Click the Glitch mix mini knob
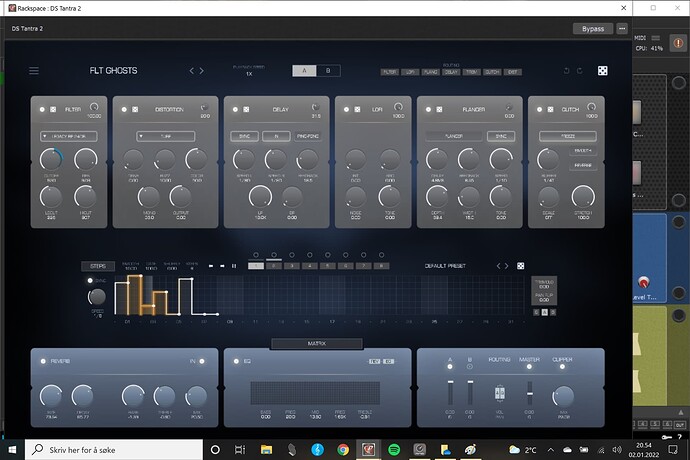Viewport: 690px width, 460px height. [x=591, y=107]
